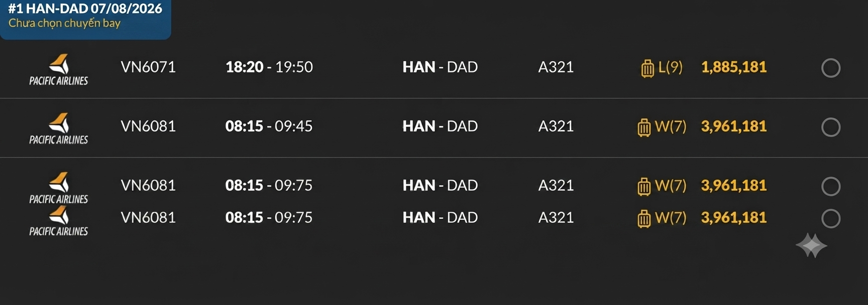Click the 3,961,181 price of the 09:45 flight
This screenshot has height=305, width=868.
[734, 126]
